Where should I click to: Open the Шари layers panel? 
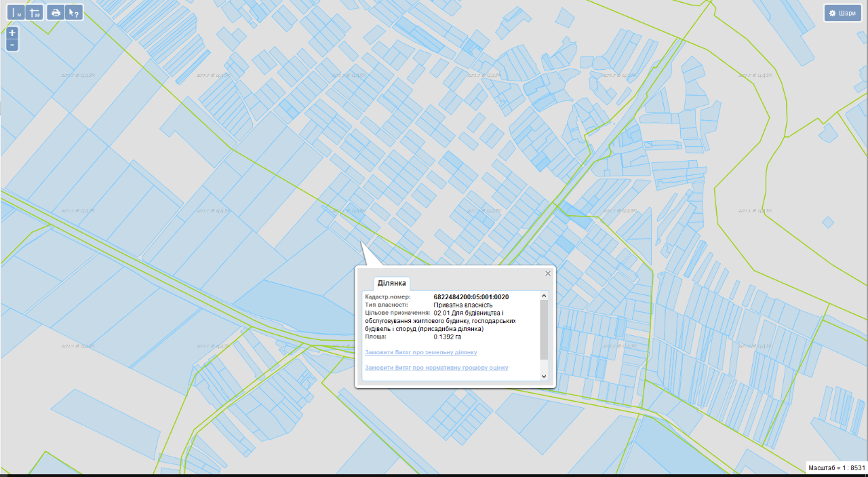842,13
